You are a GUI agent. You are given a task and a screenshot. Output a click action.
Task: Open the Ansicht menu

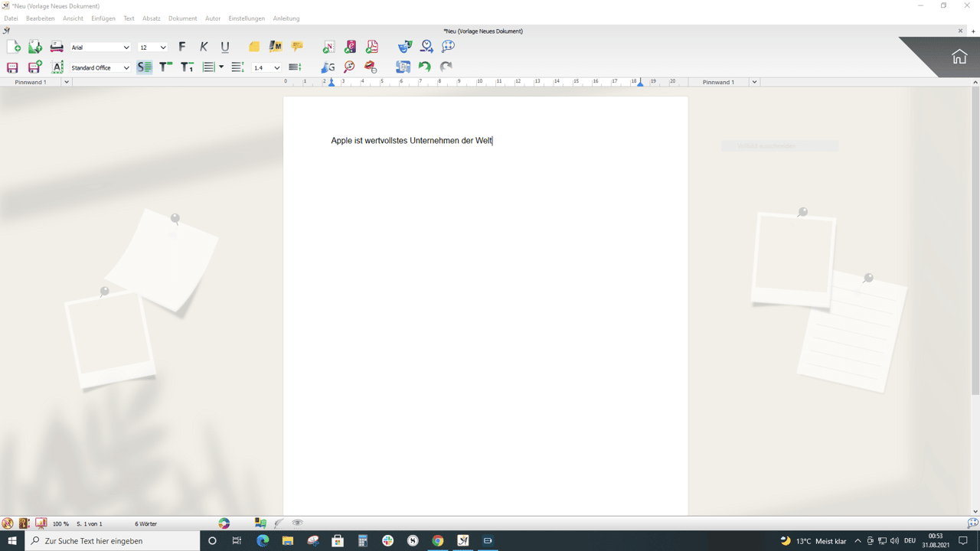tap(73, 18)
